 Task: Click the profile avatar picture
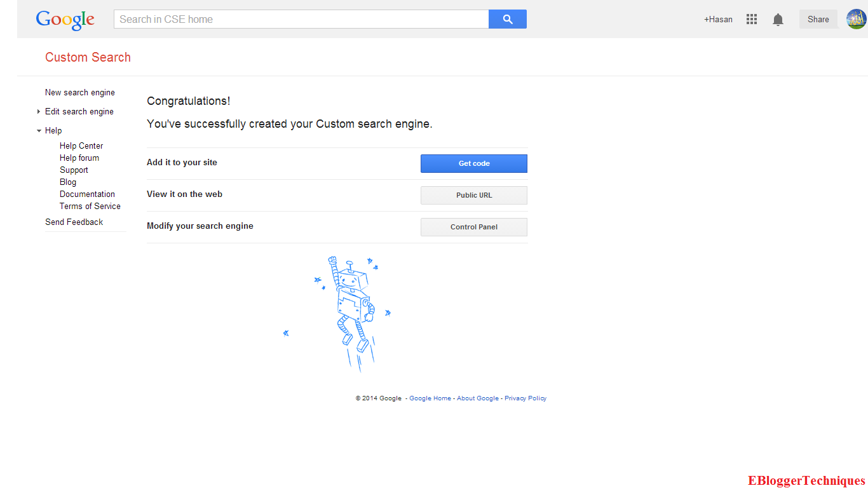click(x=857, y=19)
